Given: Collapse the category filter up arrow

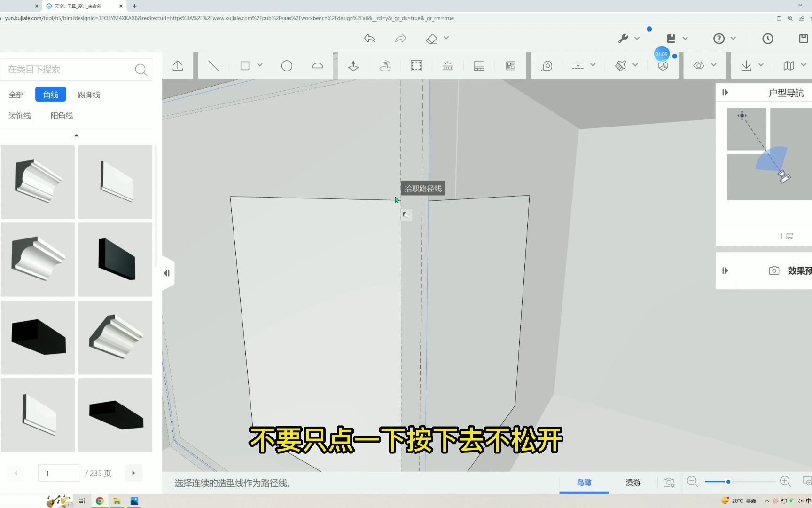Looking at the screenshot, I should pos(77,135).
